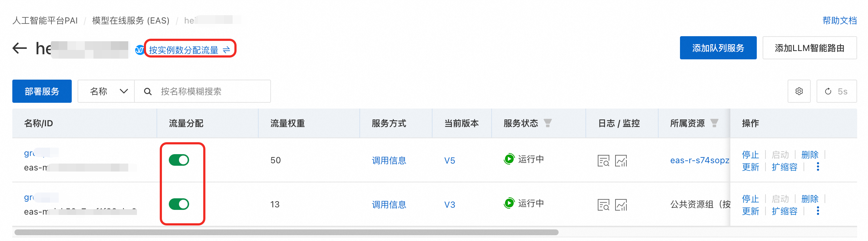This screenshot has width=868, height=241.
Task: Click the 添加队列服务 button
Action: coord(718,48)
